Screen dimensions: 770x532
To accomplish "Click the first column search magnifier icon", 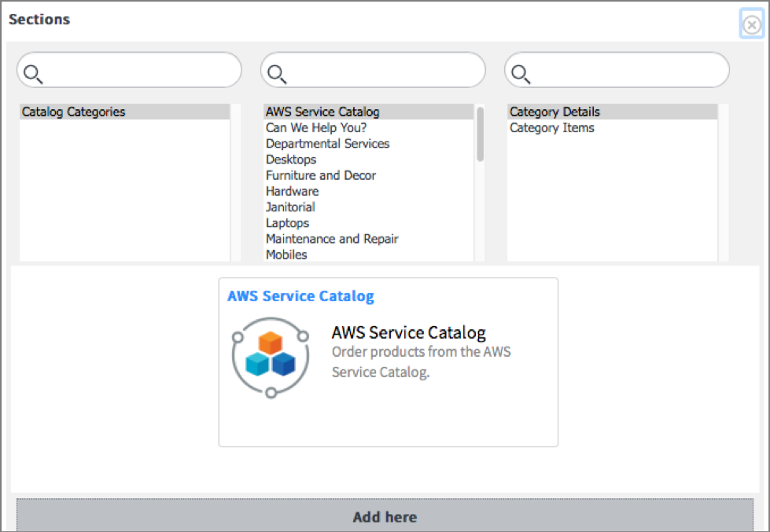I will 33,74.
